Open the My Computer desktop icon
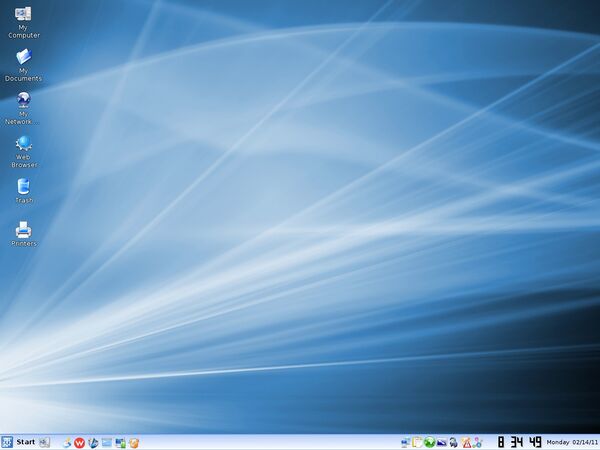This screenshot has width=600, height=450. pos(23,15)
